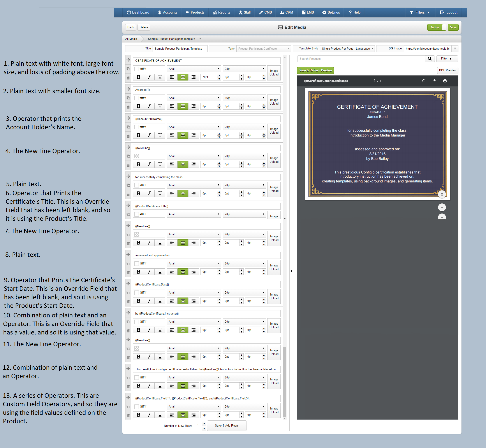Duplicate the Awarded To row
The image size is (486, 448).
click(128, 98)
